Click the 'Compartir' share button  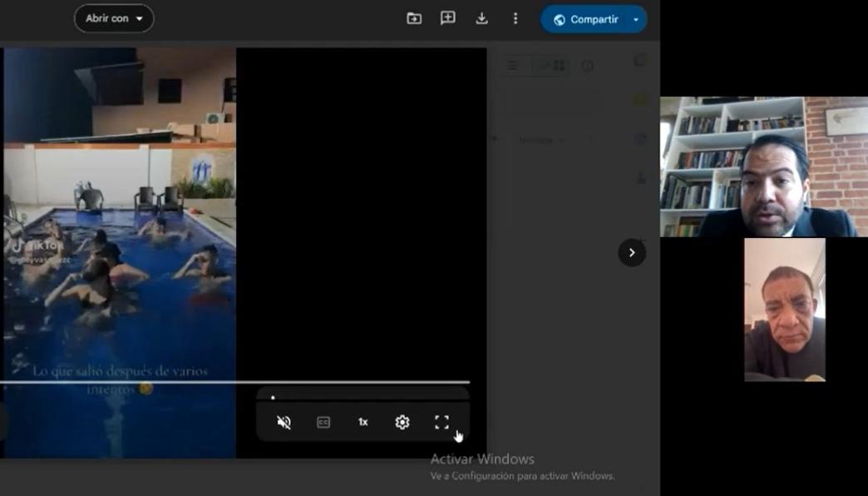coord(585,19)
